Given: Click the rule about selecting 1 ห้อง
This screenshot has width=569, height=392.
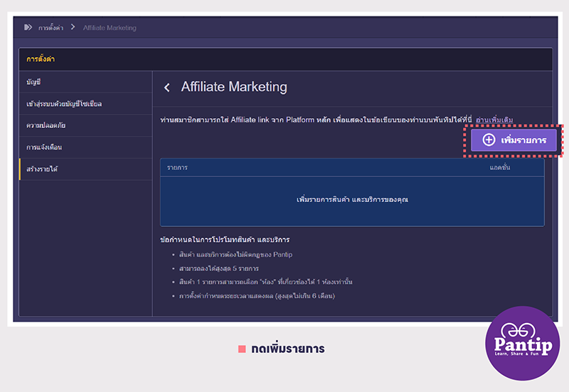Looking at the screenshot, I should 265,282.
